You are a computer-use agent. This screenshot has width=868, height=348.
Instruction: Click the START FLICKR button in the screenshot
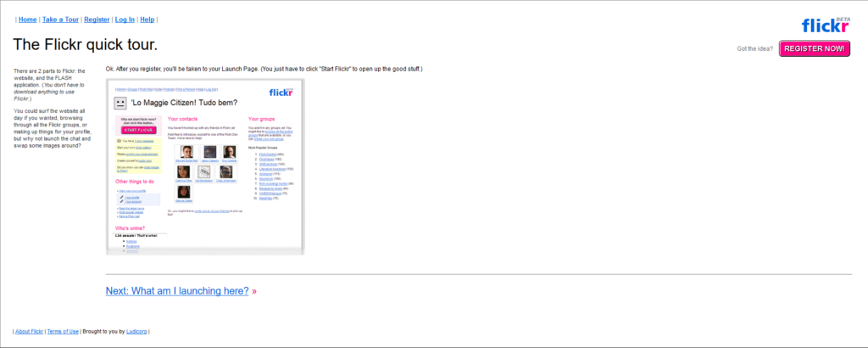click(x=138, y=130)
